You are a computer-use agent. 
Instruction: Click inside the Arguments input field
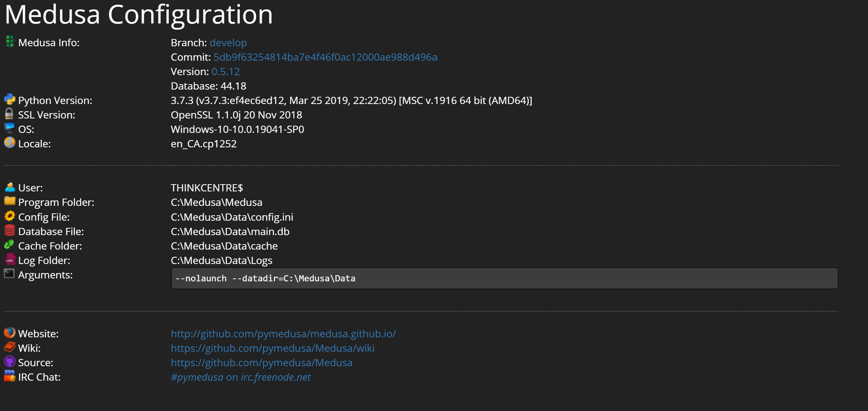433,278
